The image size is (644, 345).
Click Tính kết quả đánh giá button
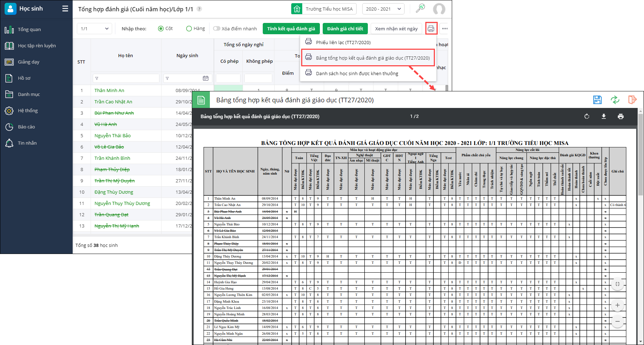coord(291,29)
